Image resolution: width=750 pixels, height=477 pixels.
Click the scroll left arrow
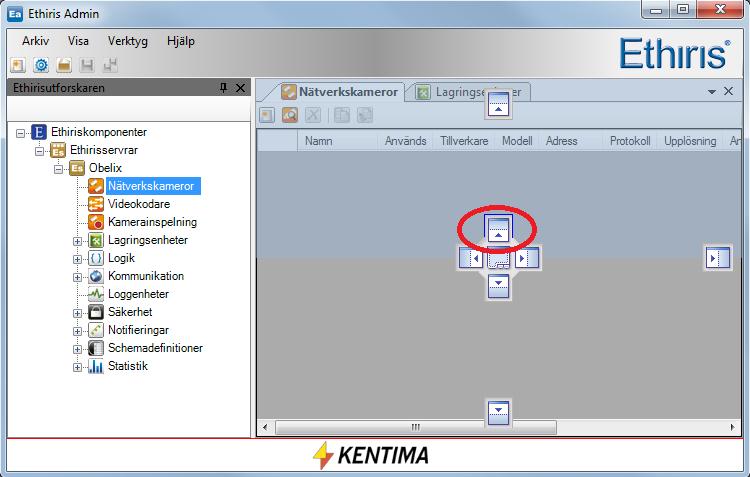[265, 427]
